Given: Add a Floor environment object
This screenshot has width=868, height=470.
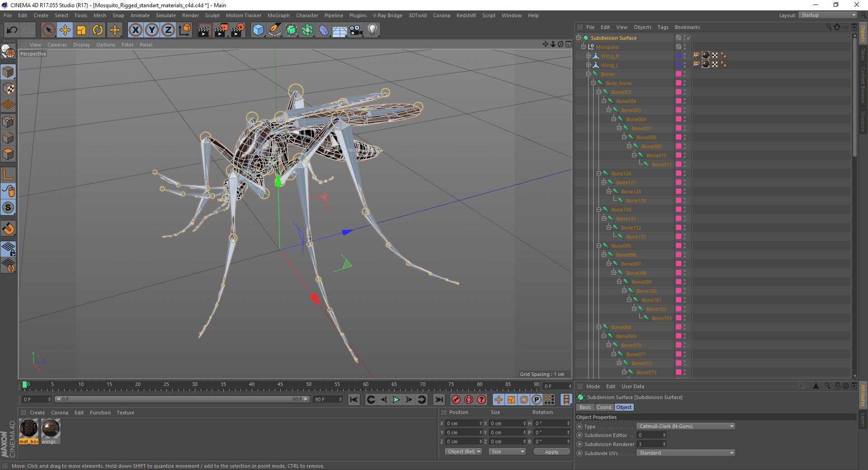Looking at the screenshot, I should tap(340, 30).
